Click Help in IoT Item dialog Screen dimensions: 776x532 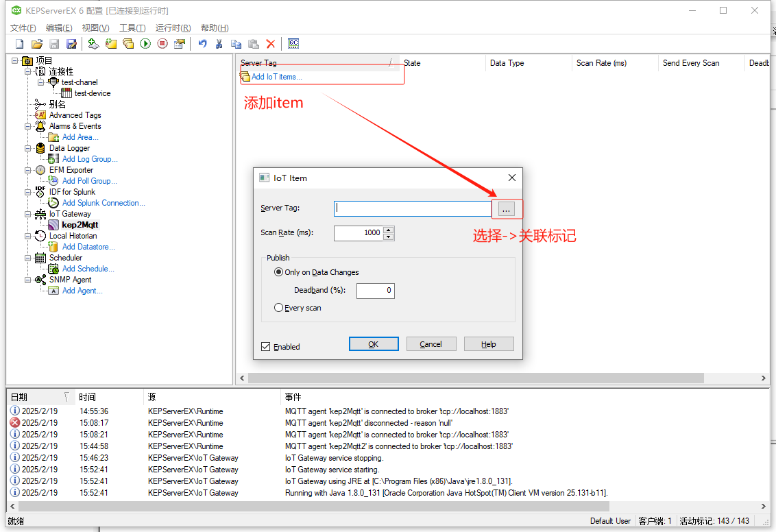(x=489, y=344)
